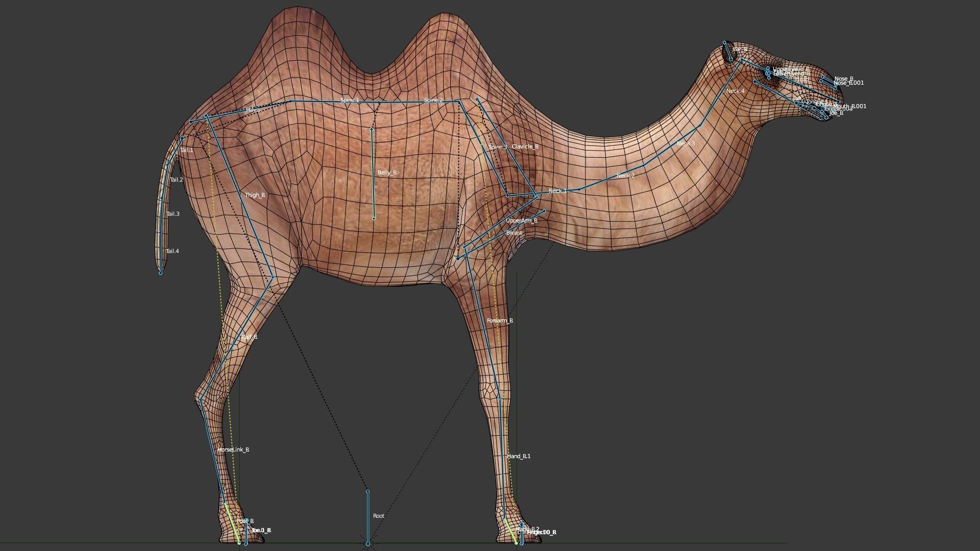Select the UpperArm_R bone label
The height and width of the screenshot is (551, 980).
tap(522, 221)
